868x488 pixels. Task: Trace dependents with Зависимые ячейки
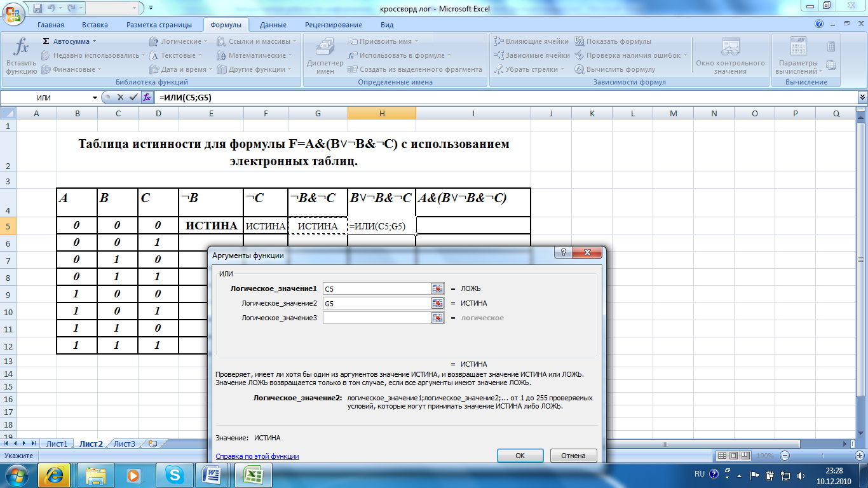[x=531, y=55]
